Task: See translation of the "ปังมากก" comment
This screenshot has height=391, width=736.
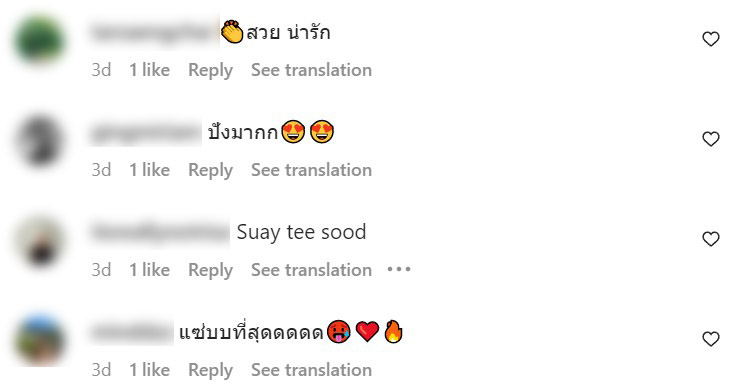Action: [x=311, y=170]
